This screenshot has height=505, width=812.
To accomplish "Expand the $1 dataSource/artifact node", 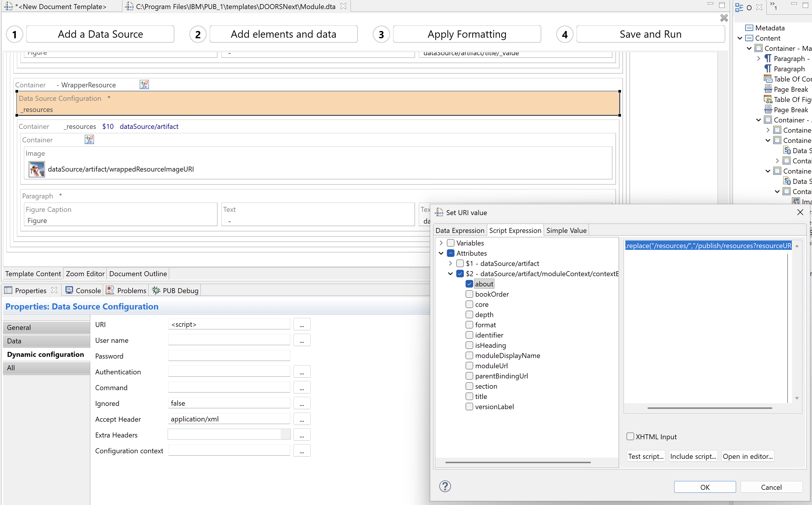I will (x=451, y=264).
